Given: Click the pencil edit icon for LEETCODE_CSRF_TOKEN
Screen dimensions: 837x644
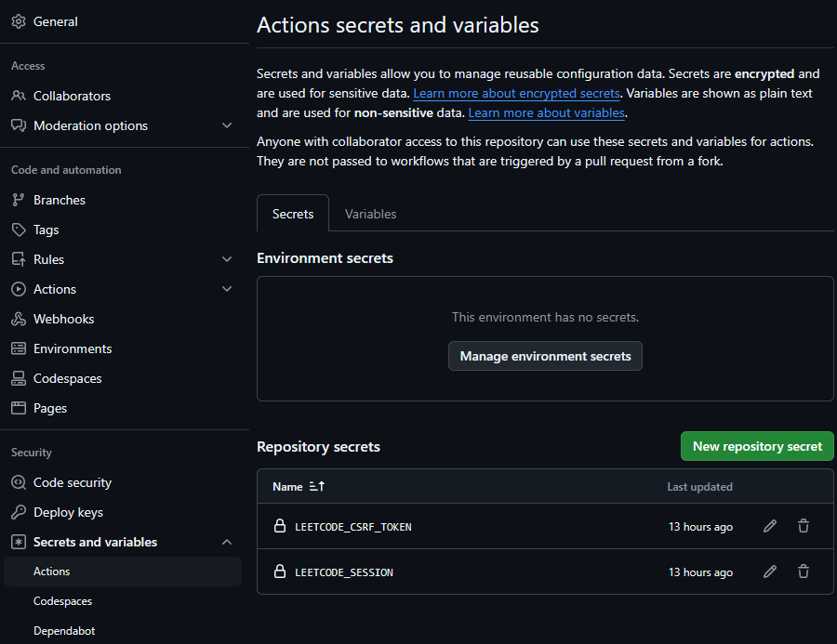Looking at the screenshot, I should (770, 526).
